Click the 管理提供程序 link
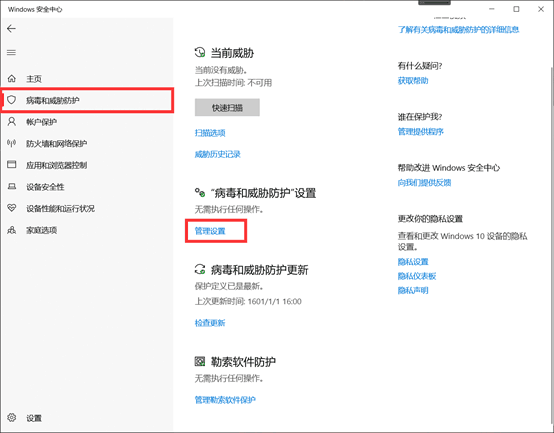 [x=420, y=132]
